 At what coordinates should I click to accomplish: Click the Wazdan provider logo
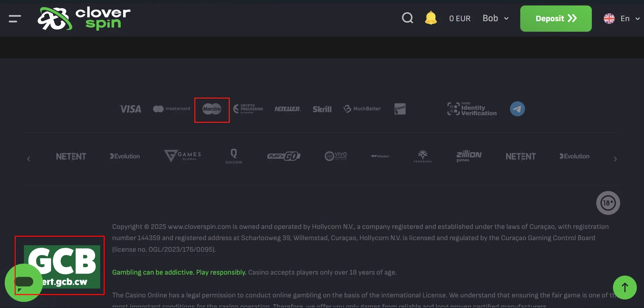[x=380, y=156]
